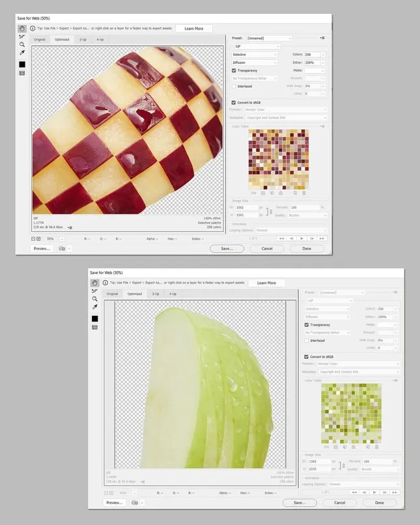
Task: Toggle slices visibility icon in top dialog
Action: (22, 73)
